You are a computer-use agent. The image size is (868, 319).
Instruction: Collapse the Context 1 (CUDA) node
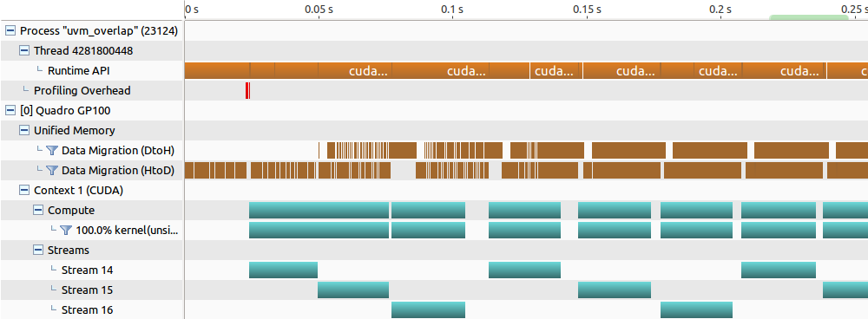pos(23,190)
